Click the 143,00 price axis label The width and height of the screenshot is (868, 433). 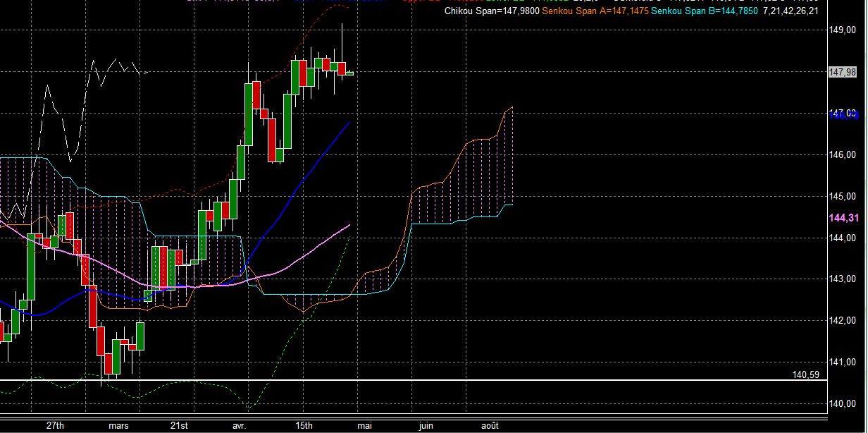tap(843, 280)
